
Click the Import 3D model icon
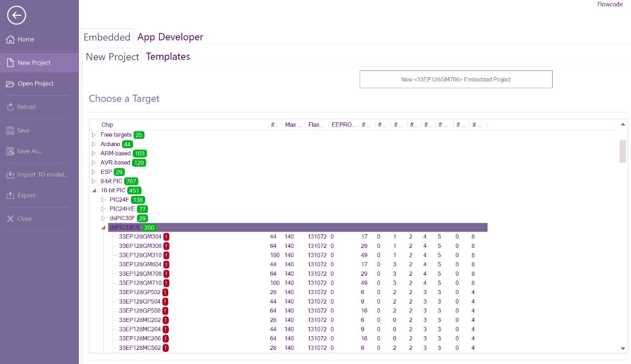10,174
